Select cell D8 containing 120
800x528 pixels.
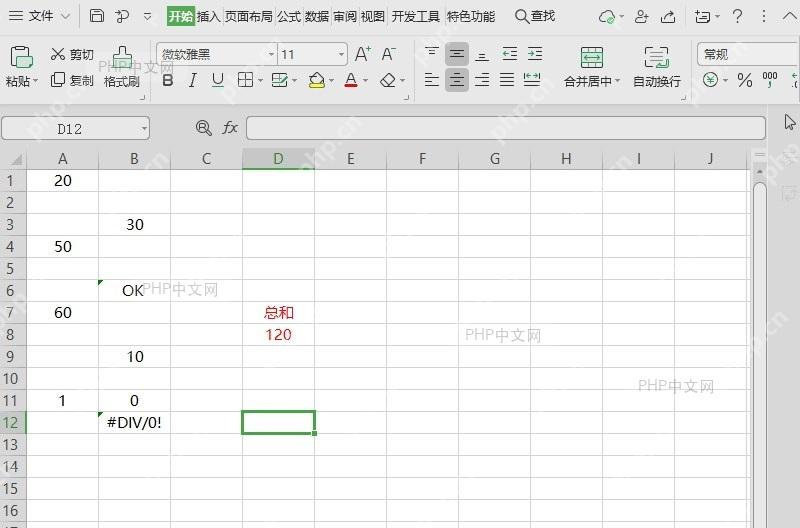[x=278, y=335]
